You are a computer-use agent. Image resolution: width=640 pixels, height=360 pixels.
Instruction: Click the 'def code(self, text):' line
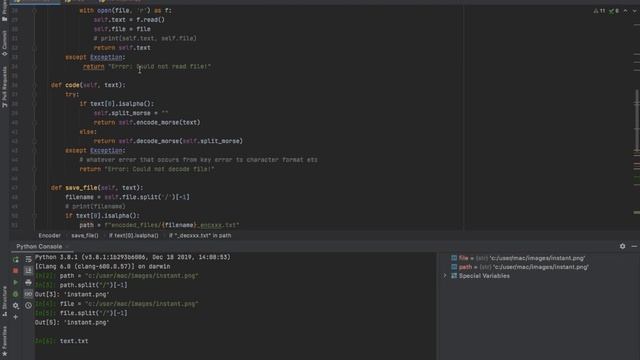[88, 85]
